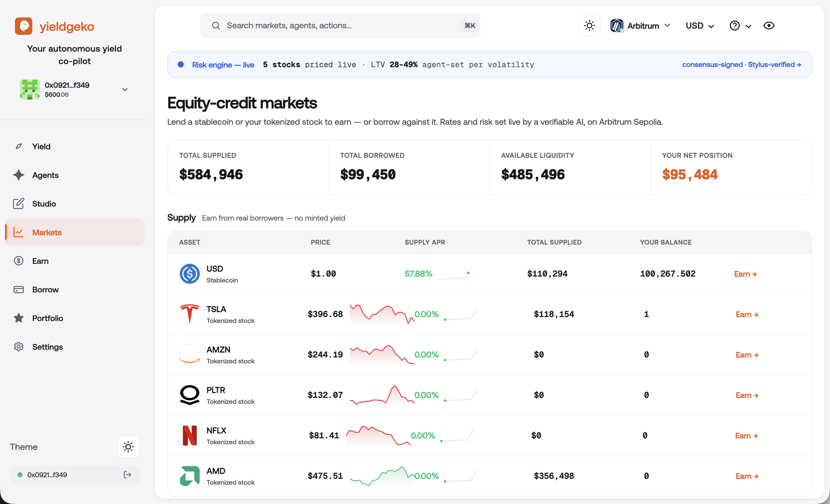Click Earn link in PLTR row
Image resolution: width=830 pixels, height=504 pixels.
tap(747, 395)
